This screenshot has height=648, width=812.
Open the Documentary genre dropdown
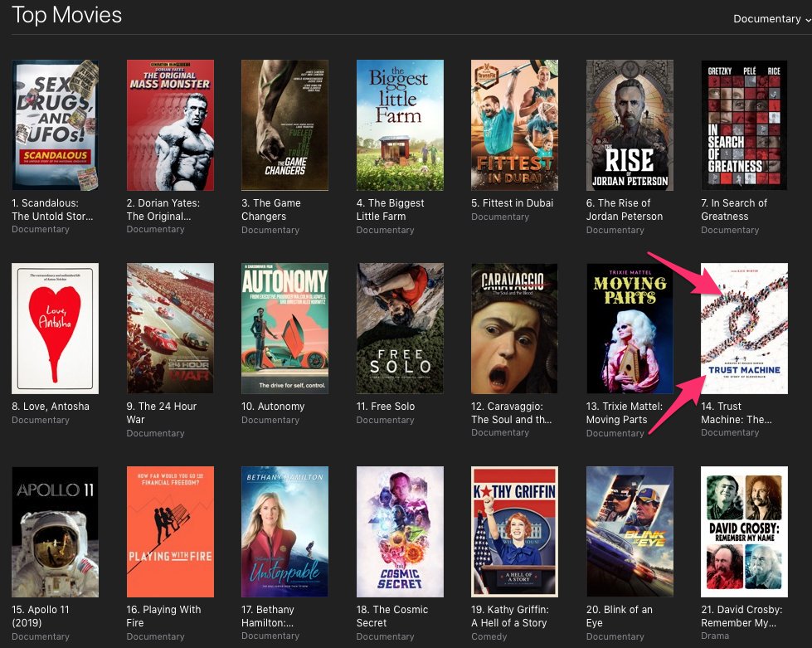(x=769, y=18)
